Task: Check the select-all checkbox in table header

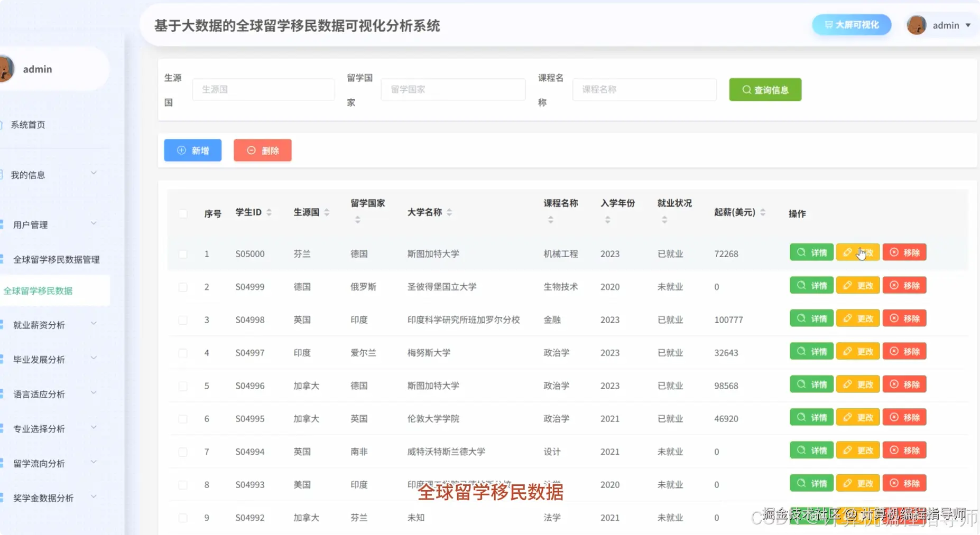Action: point(183,213)
